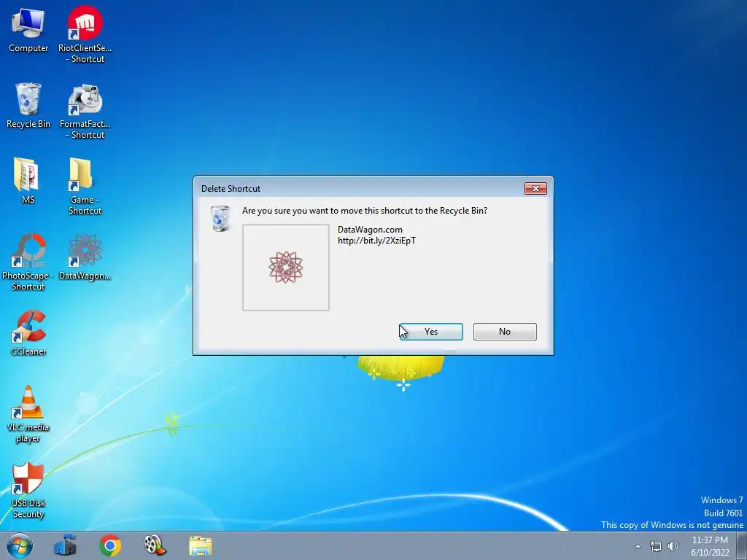Cancel deletion with the No button
Image resolution: width=747 pixels, height=560 pixels.
coord(505,332)
